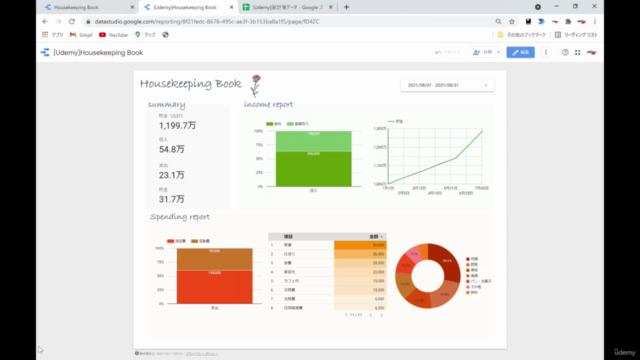Screen dimensions: 640x360
Task: Expand the share options dropdown arrow
Action: (x=498, y=52)
